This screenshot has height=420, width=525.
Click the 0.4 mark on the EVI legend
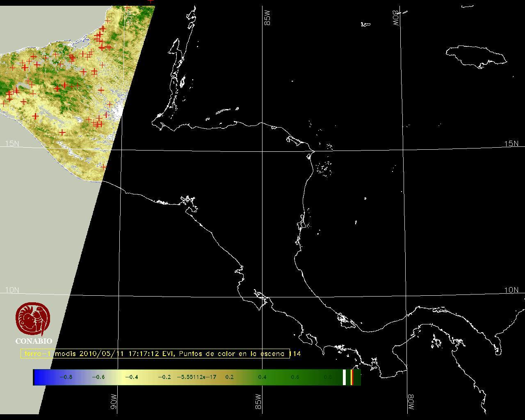pos(262,377)
